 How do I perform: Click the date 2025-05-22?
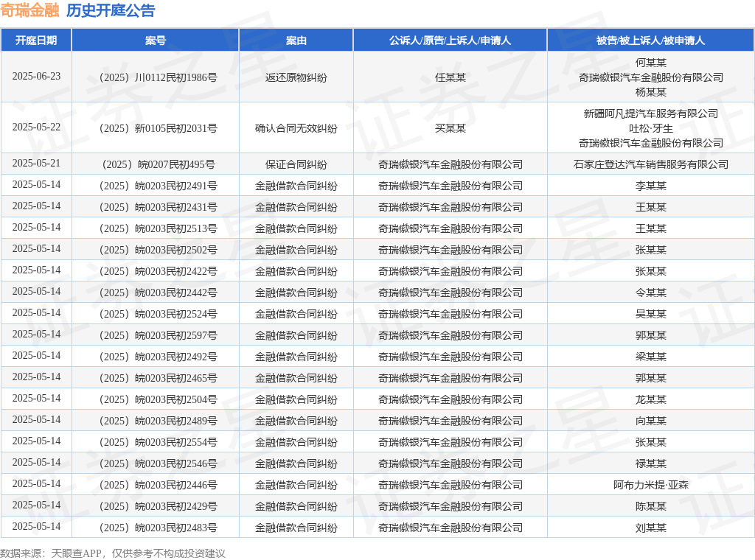coord(37,127)
